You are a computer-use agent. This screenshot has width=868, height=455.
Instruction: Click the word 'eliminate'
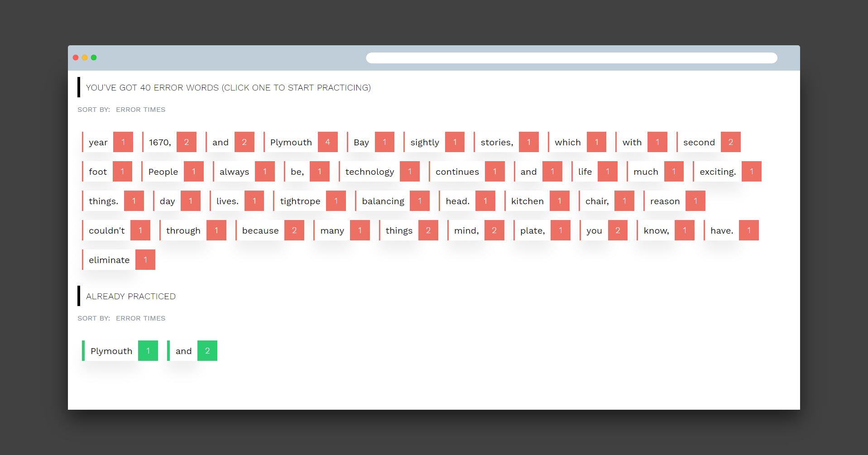119,260
